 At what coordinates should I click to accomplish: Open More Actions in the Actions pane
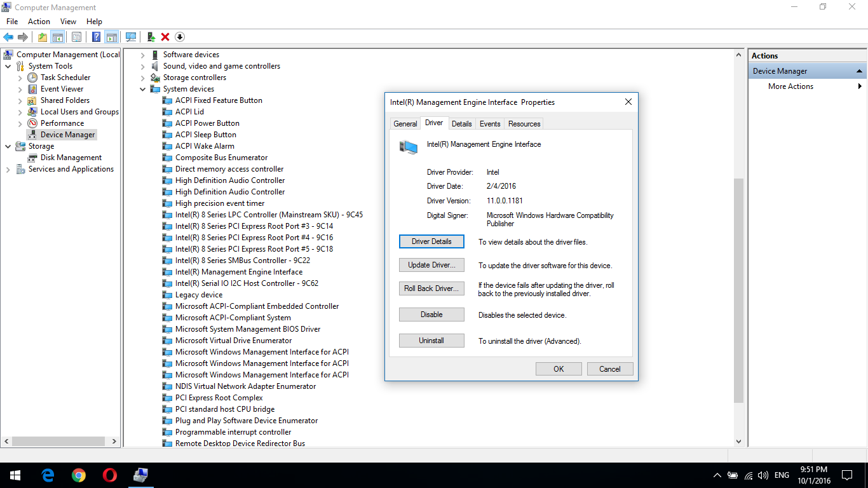[790, 86]
